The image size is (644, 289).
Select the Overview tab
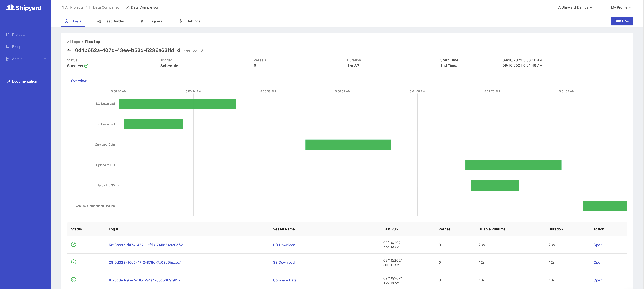(79, 81)
